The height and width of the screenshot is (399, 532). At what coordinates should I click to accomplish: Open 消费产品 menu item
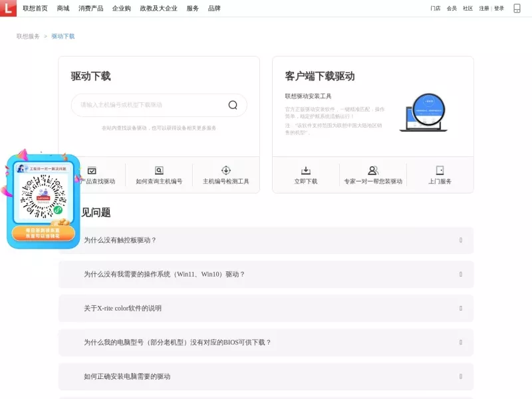pos(90,8)
